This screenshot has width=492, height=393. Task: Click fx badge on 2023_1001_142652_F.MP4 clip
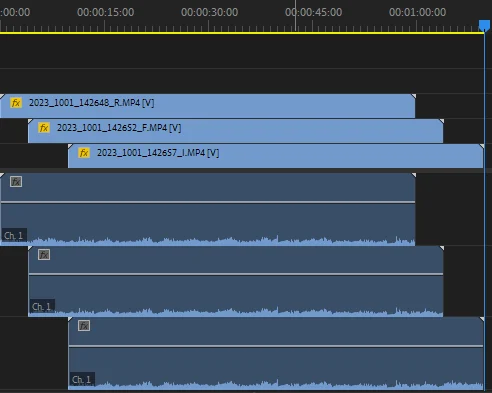click(44, 128)
